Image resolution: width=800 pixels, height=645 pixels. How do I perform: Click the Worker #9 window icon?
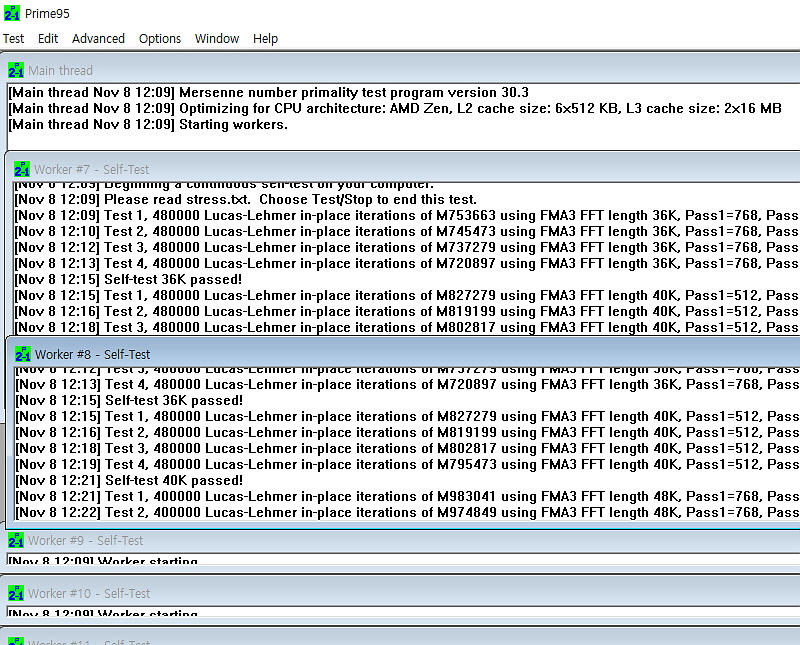pos(16,540)
